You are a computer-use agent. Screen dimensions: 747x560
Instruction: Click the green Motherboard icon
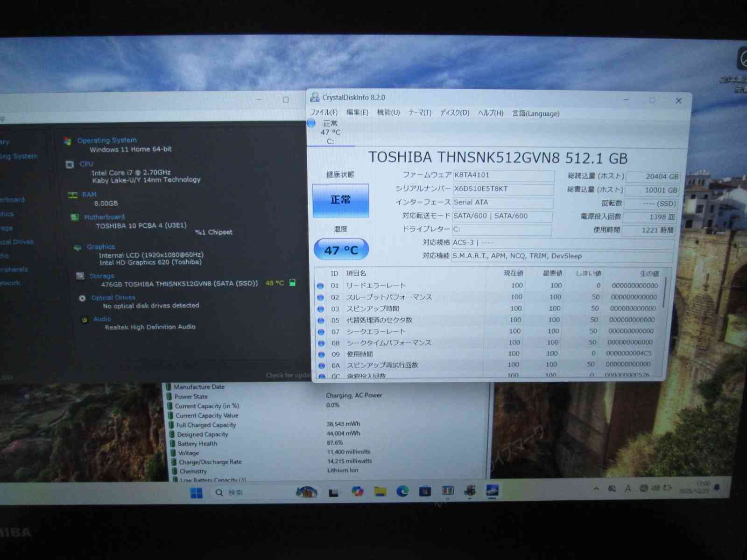pyautogui.click(x=74, y=217)
